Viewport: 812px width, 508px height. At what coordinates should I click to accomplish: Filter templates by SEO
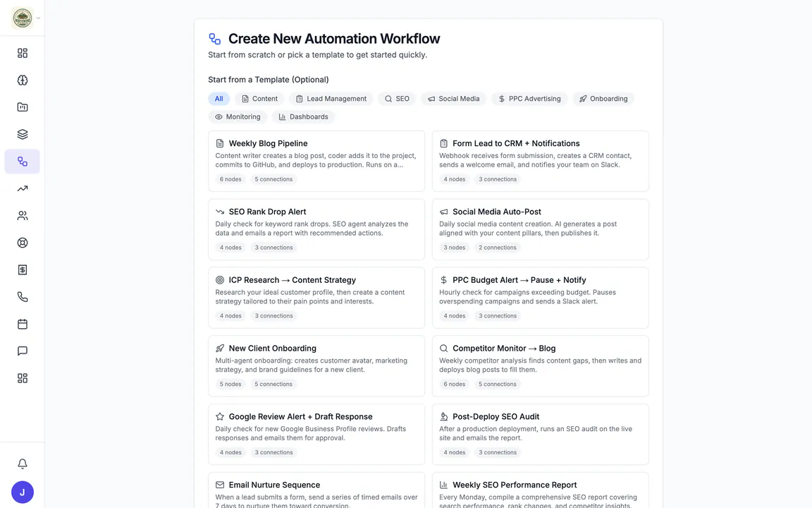[x=397, y=99]
